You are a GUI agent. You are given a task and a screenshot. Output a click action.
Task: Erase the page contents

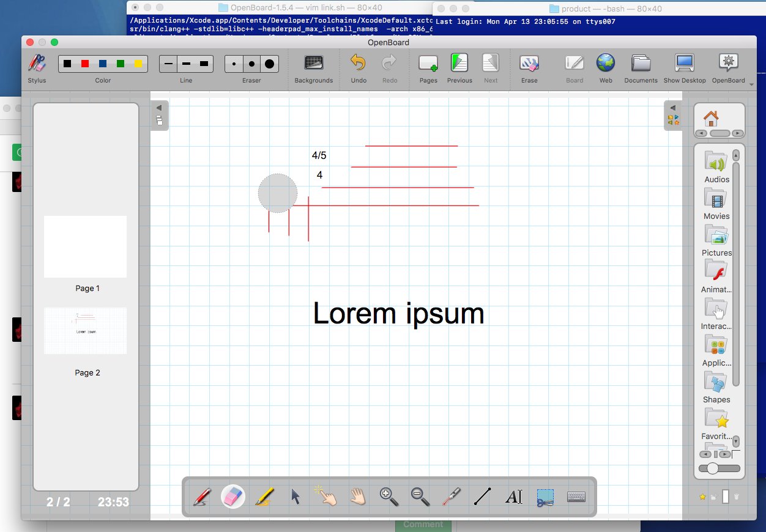point(529,64)
